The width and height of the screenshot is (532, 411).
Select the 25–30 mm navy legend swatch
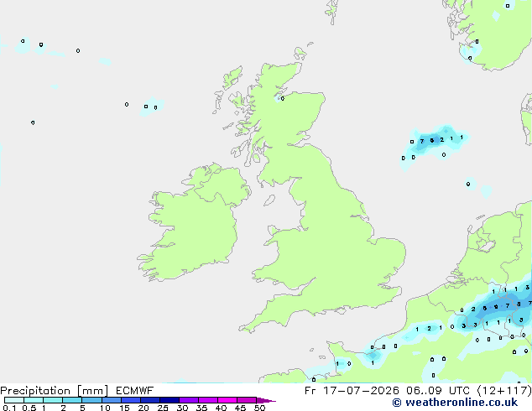(169, 400)
